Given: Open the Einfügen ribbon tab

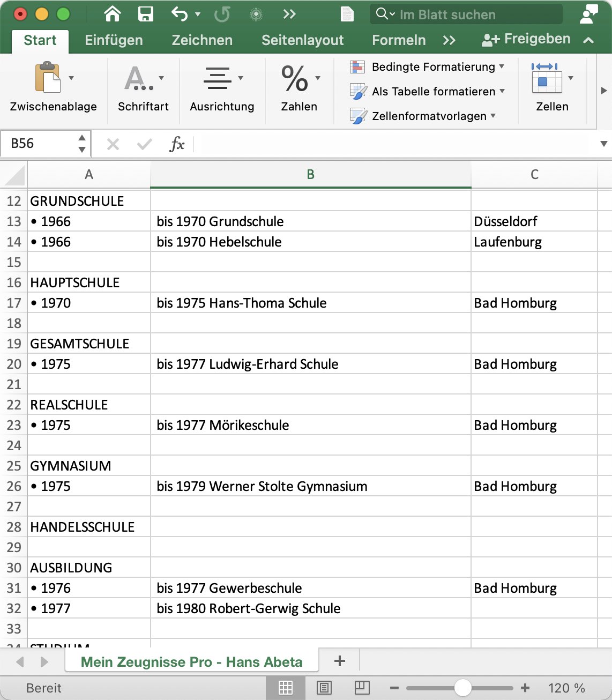Looking at the screenshot, I should click(114, 40).
